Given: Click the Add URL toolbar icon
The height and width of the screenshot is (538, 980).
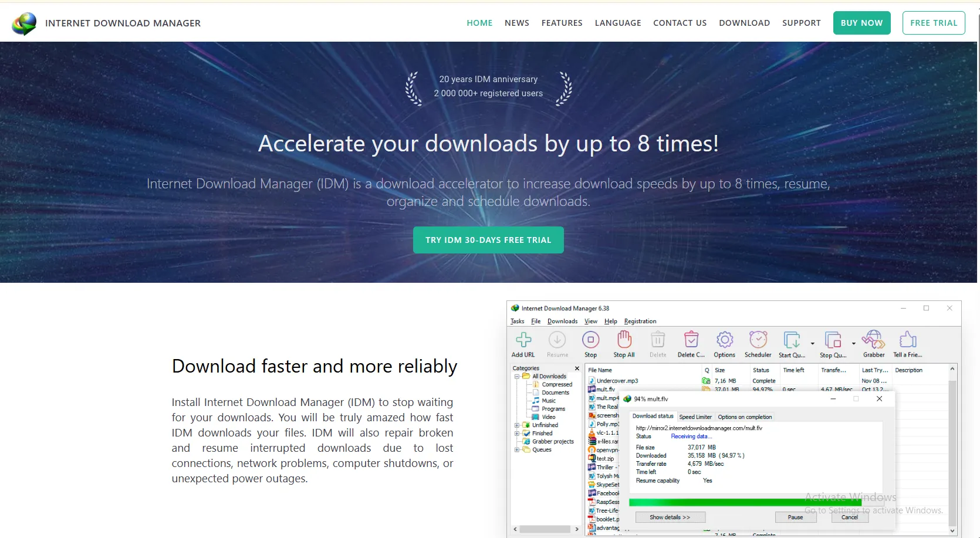Looking at the screenshot, I should [523, 340].
